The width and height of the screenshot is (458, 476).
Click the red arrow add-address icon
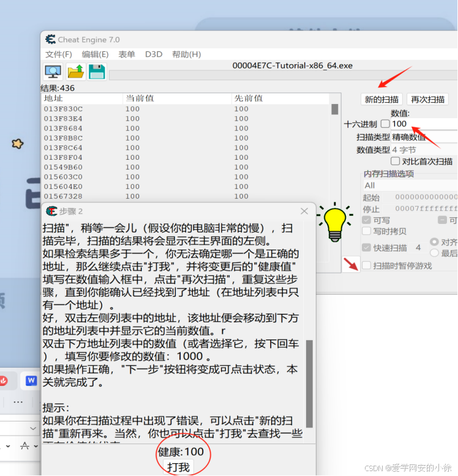pyautogui.click(x=351, y=264)
